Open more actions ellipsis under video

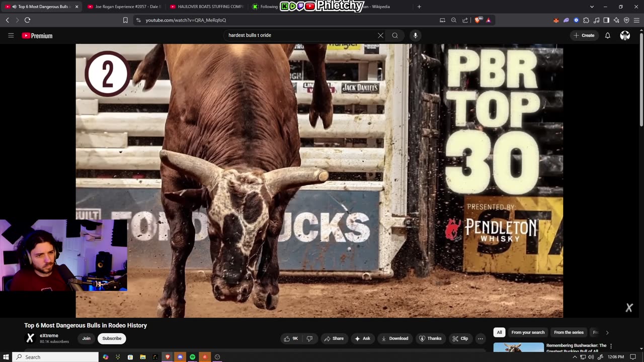pos(480,338)
